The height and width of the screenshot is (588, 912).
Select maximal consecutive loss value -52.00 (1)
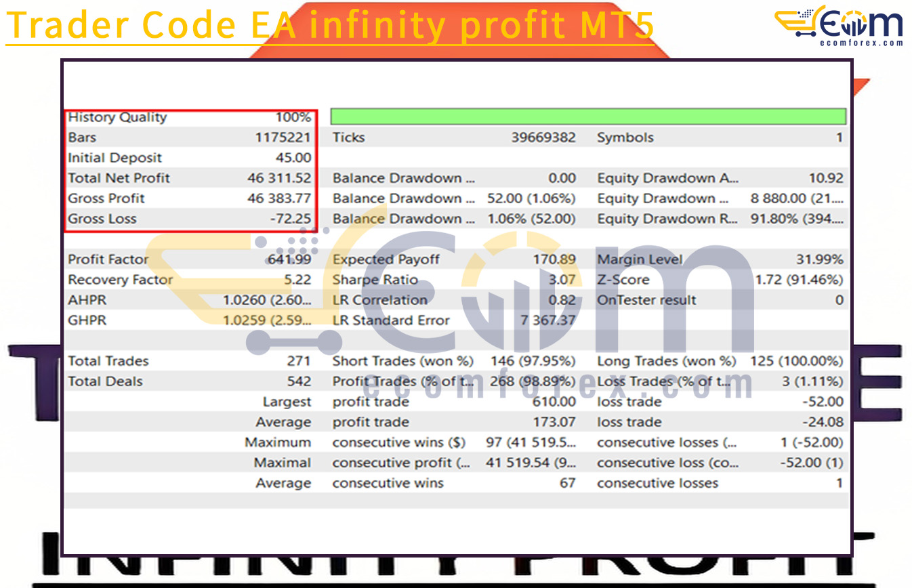(x=812, y=463)
